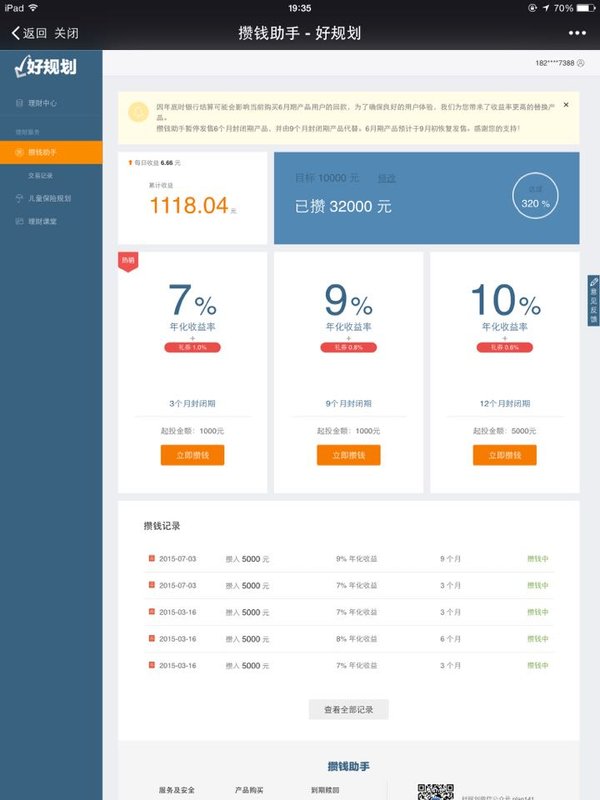Click the coupon badge on the 10% card

(505, 347)
